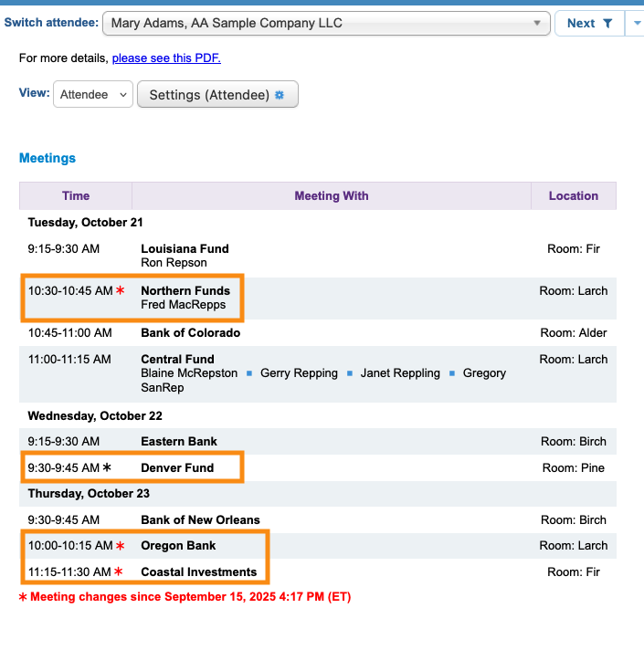Viewport: 644px width, 650px height.
Task: Select the Thursday, October 23 heading
Action: pos(89,494)
